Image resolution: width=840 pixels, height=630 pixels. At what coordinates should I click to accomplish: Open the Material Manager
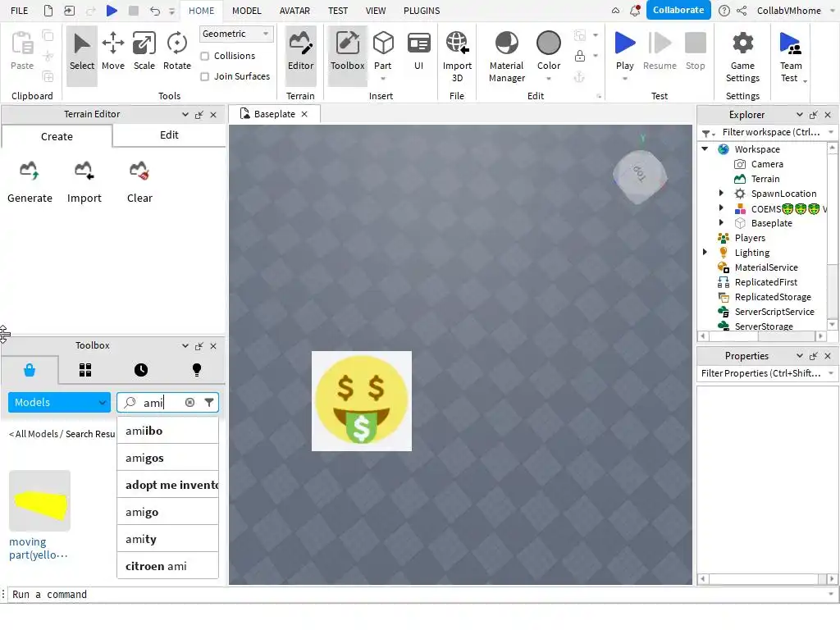click(x=506, y=57)
